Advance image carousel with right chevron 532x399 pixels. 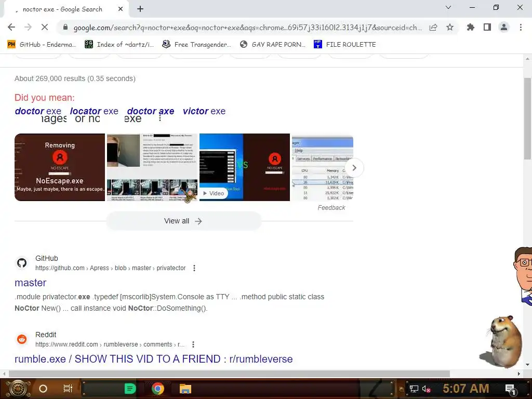354,168
